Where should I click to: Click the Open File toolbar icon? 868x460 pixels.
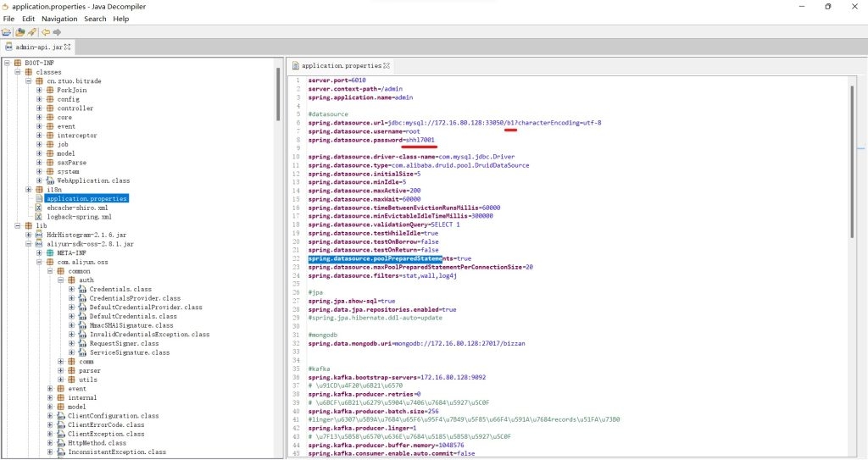tap(7, 31)
